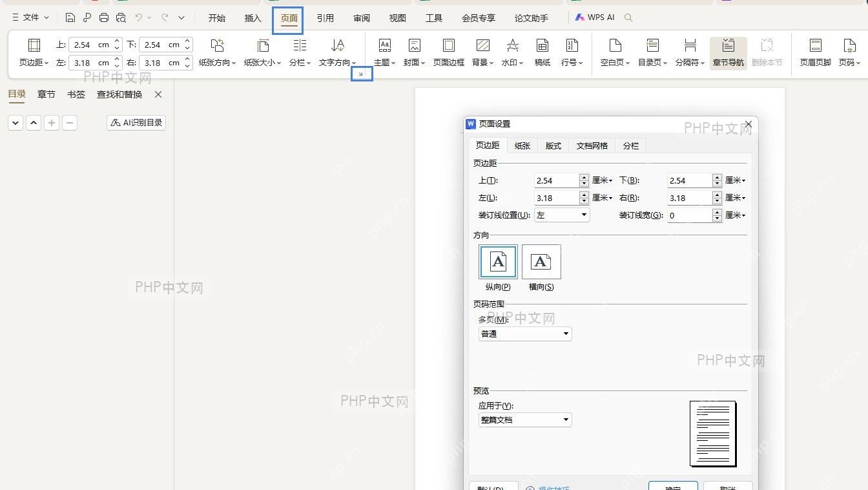Click the 左 left margin field in dialog
The height and width of the screenshot is (490, 868).
coord(557,198)
